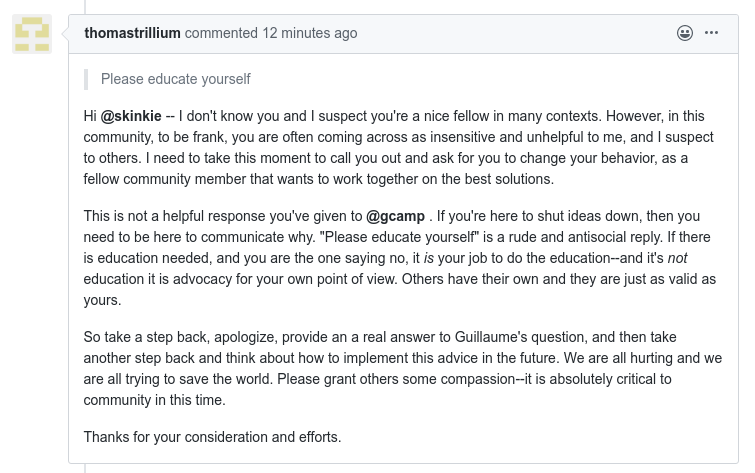Click the timeline line below the comment box
The height and width of the screenshot is (473, 755).
click(85, 468)
